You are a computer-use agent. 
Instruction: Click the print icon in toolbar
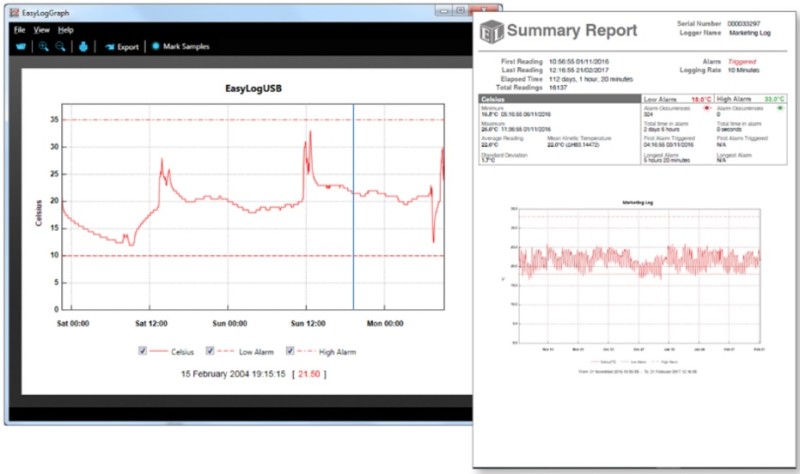(x=84, y=47)
